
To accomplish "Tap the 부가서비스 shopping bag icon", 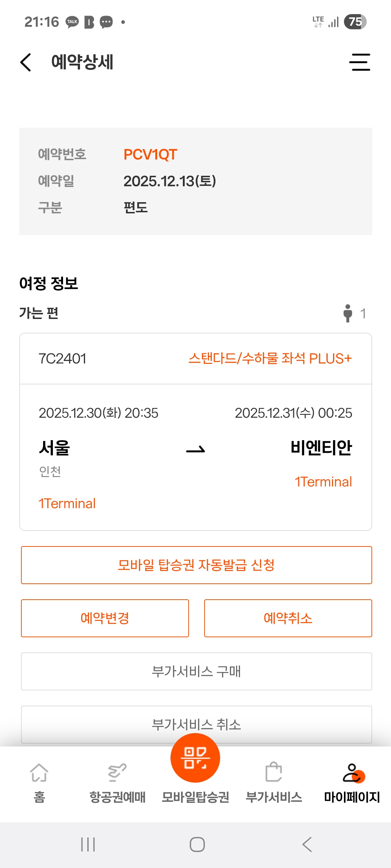I will (x=274, y=773).
